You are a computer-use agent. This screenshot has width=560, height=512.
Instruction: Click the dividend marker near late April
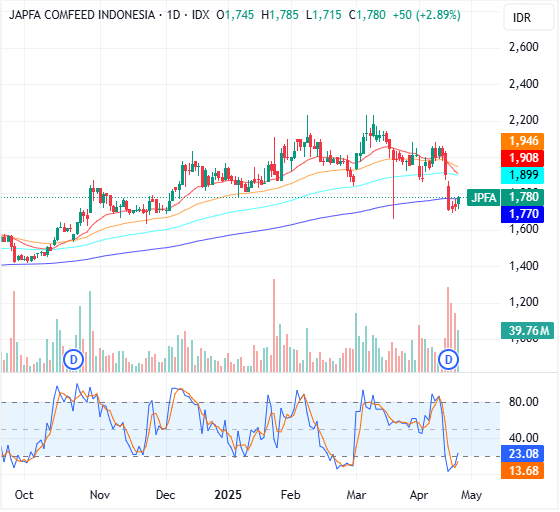pos(449,360)
